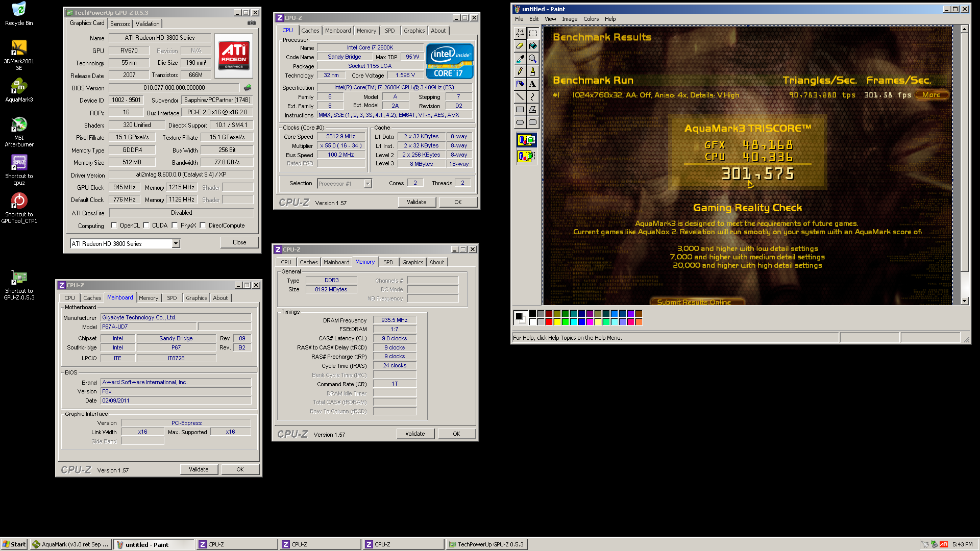
Task: Click the Intel Core i7 2600K name field
Action: pyautogui.click(x=370, y=47)
